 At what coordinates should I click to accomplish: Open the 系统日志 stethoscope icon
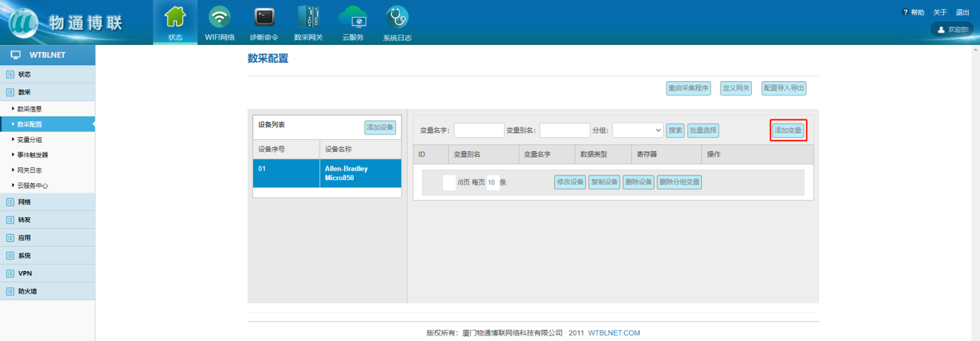397,17
